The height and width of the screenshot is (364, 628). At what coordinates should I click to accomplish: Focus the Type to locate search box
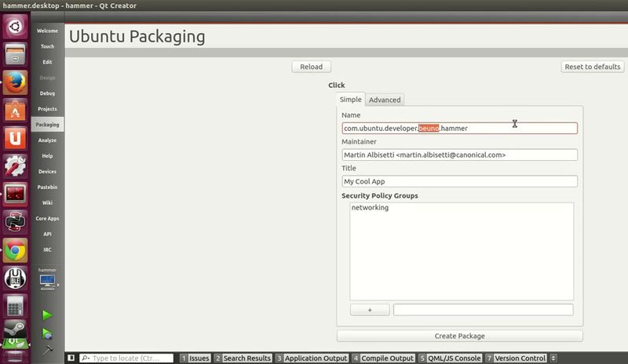coord(126,358)
